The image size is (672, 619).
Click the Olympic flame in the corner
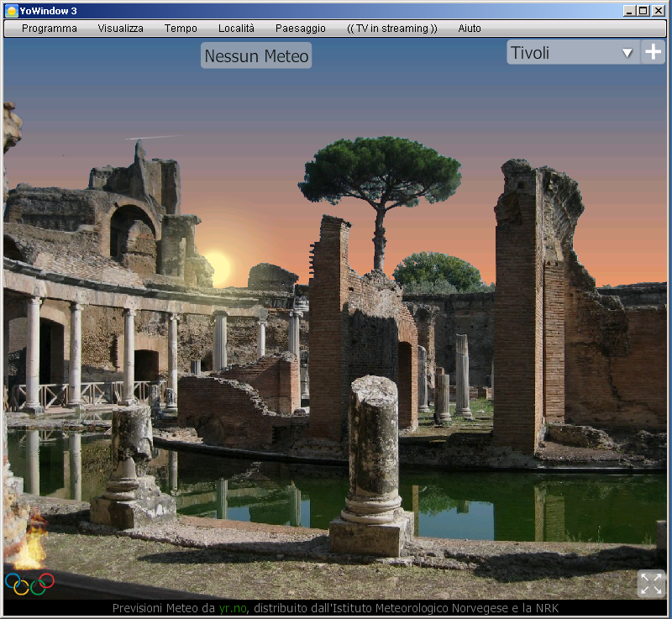click(29, 546)
